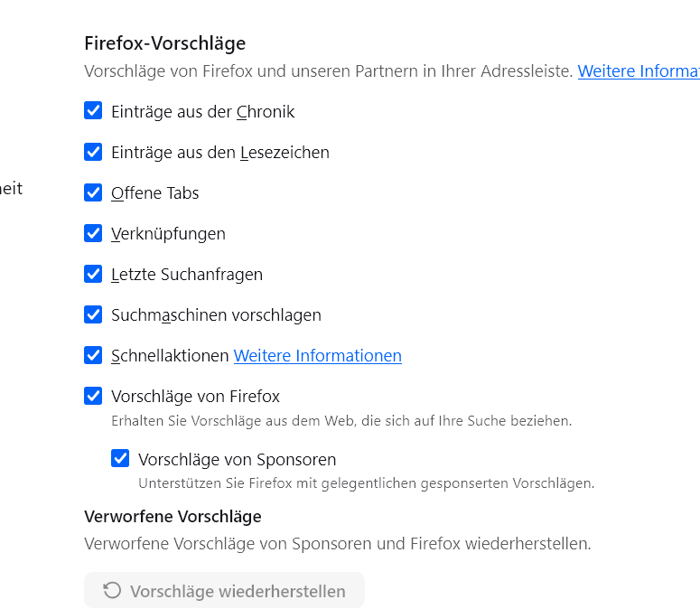Toggle the Einträge aus den Lesezeichen checkbox
This screenshot has width=700, height=609.
point(93,152)
